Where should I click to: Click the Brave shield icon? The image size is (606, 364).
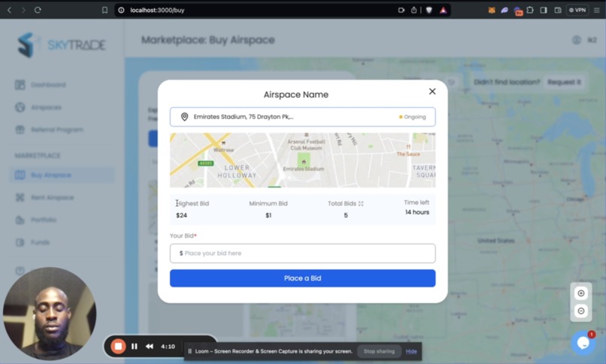coord(429,10)
